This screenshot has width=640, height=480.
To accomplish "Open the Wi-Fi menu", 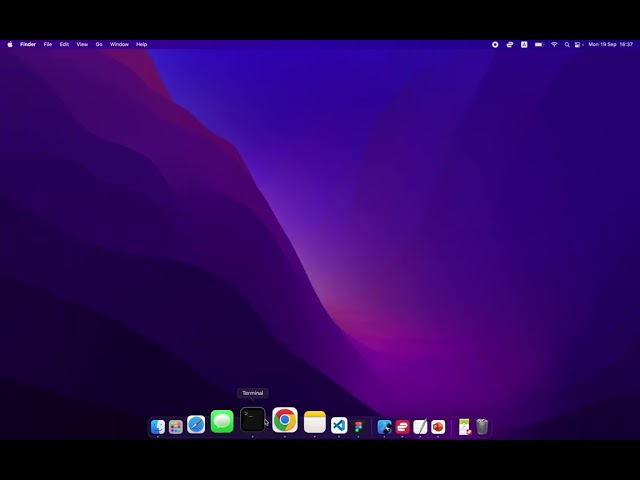I will click(x=554, y=44).
